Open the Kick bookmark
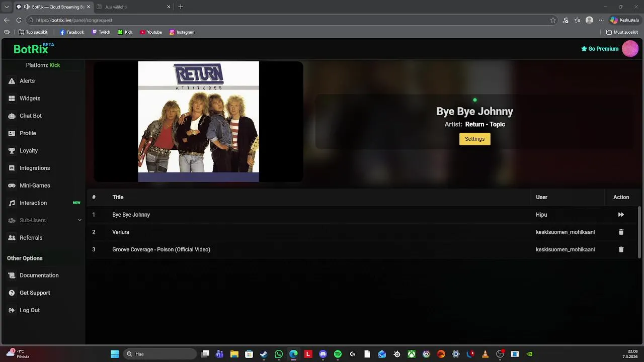This screenshot has height=362, width=644. click(125, 32)
